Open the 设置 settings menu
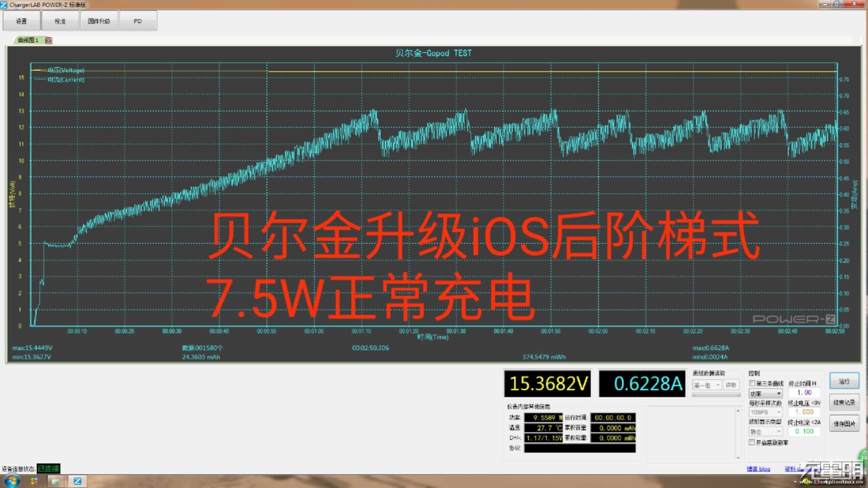Viewport: 868px width, 488px height. (21, 21)
